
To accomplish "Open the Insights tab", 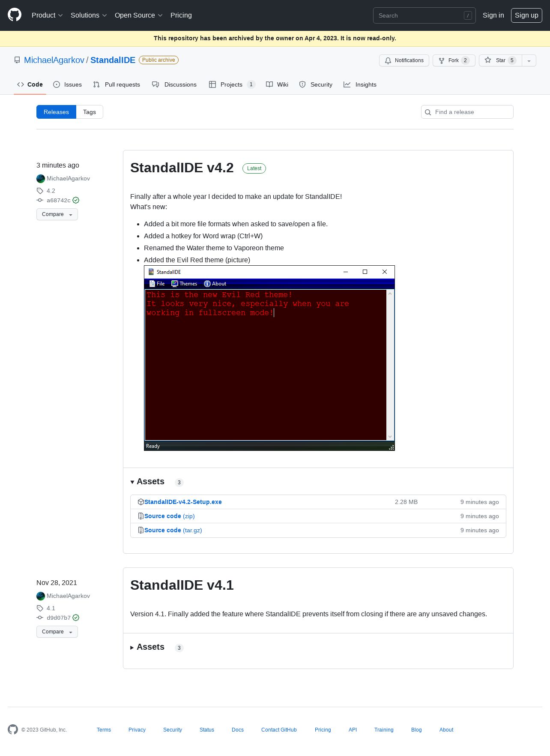I will click(x=360, y=84).
